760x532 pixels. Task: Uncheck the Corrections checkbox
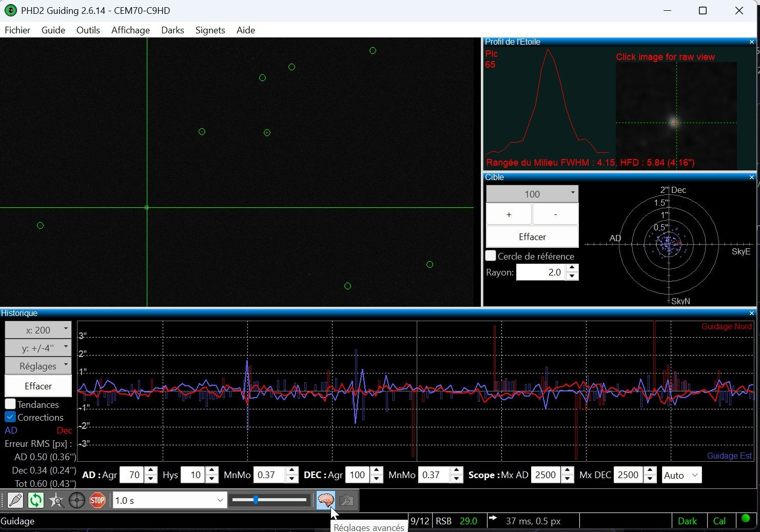tap(10, 417)
